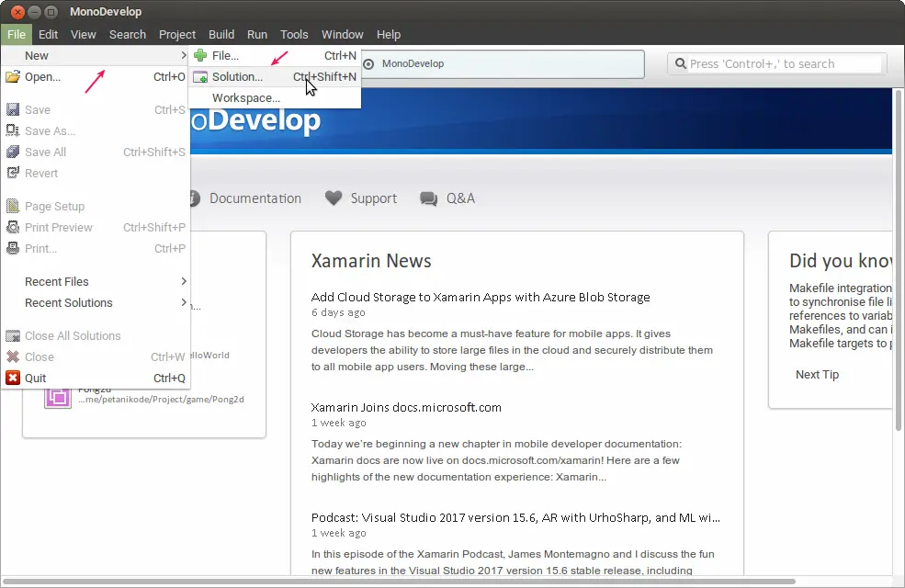Open a file using the Open folder icon
This screenshot has width=905, height=588.
(x=15, y=76)
